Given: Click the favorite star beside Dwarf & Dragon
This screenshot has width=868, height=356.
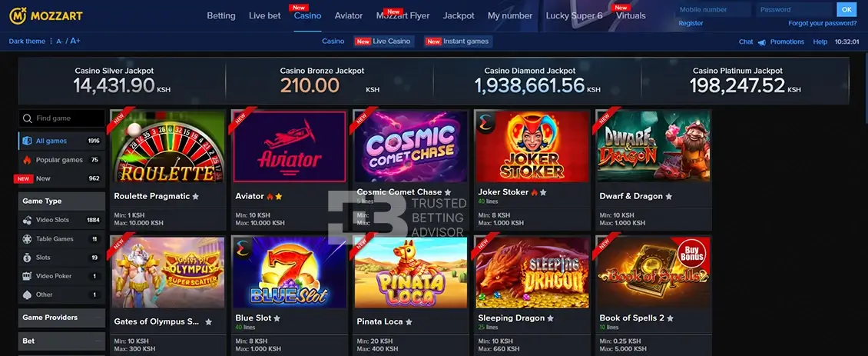Looking at the screenshot, I should click(x=669, y=196).
